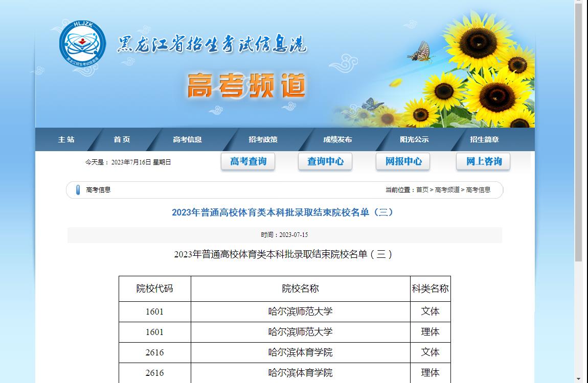This screenshot has width=588, height=383.
Task: Select 哈尔滨体育学院 in the 理体 row
Action: (300, 372)
